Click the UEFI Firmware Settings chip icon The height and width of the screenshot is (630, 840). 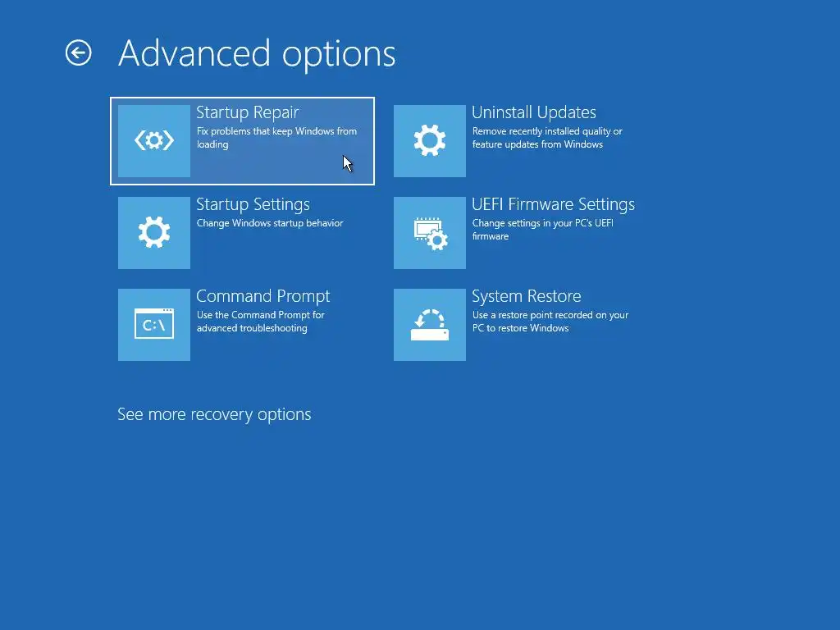click(430, 233)
